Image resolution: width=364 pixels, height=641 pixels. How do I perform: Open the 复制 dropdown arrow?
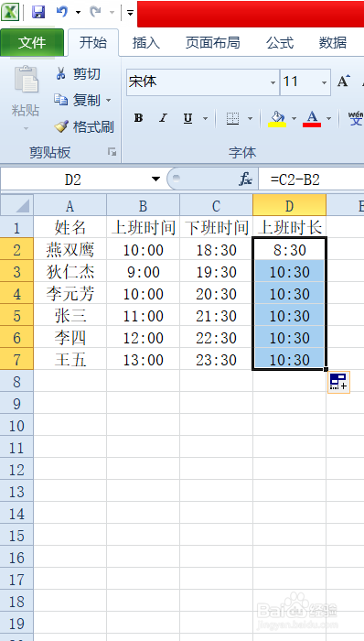point(108,100)
